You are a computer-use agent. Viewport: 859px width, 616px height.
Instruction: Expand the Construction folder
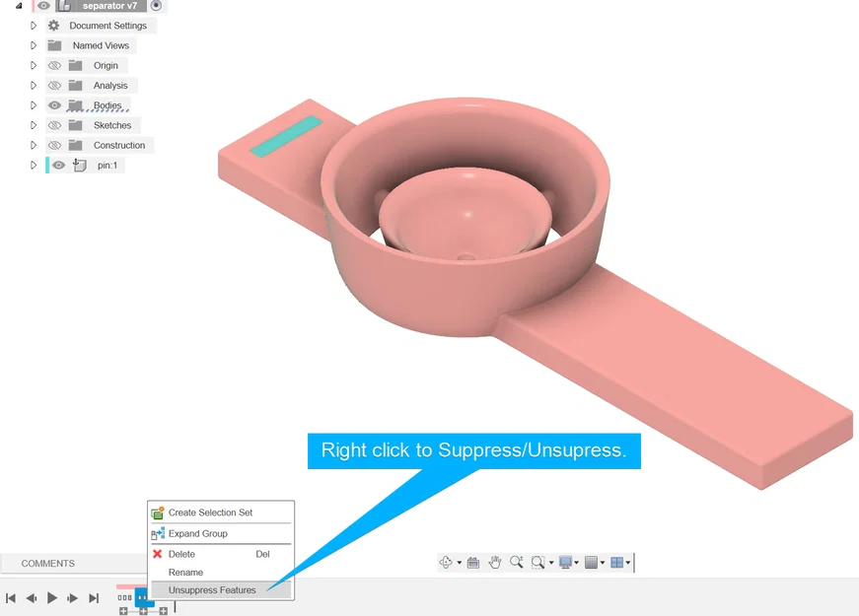[33, 145]
